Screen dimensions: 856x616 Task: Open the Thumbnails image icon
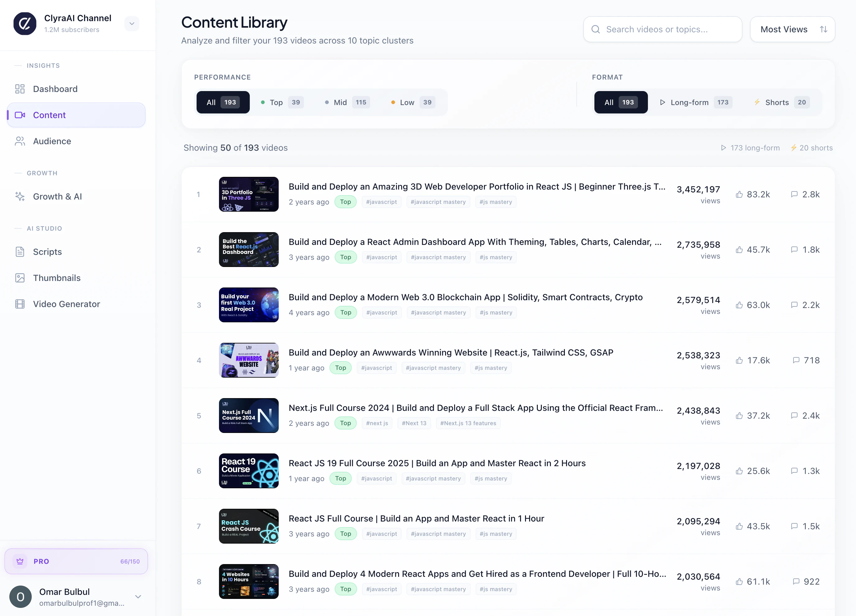[x=20, y=278]
